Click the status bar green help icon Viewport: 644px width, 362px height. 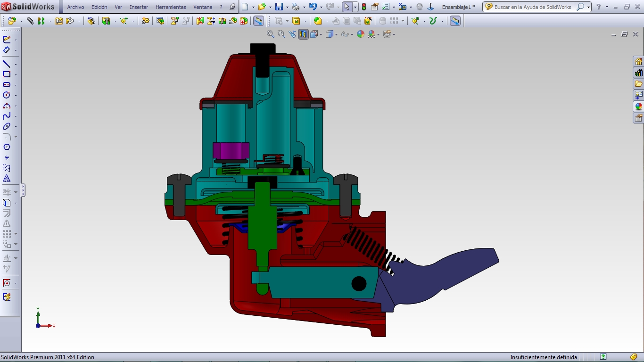point(603,357)
